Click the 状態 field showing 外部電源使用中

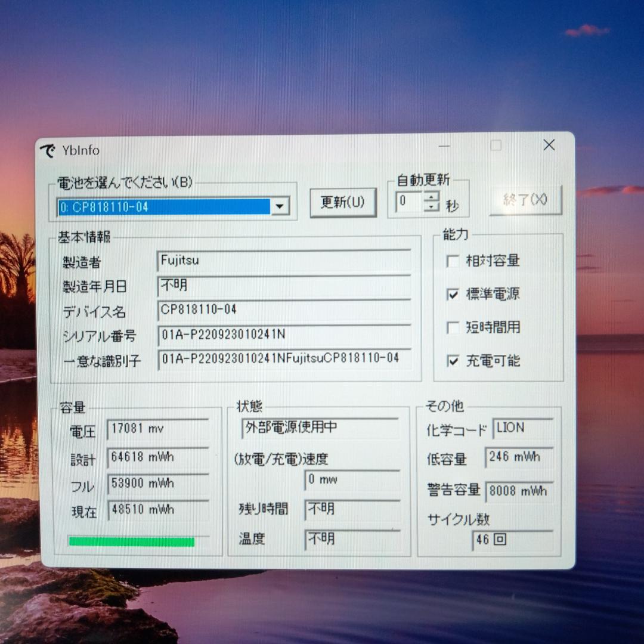coord(319,428)
